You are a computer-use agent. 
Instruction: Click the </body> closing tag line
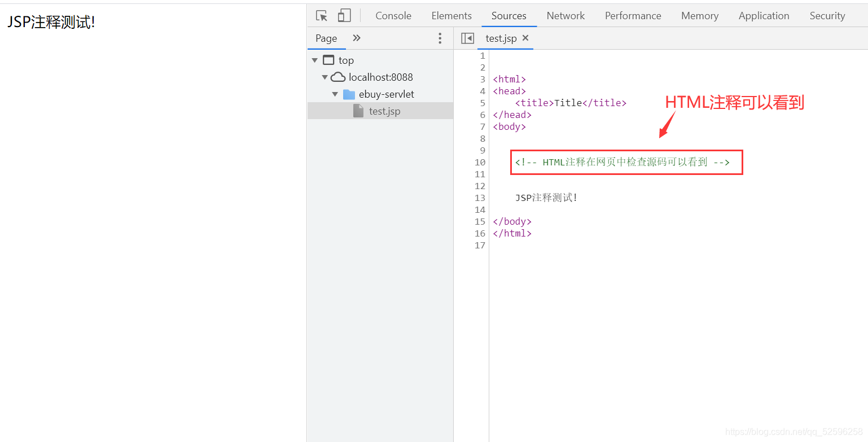pos(512,222)
